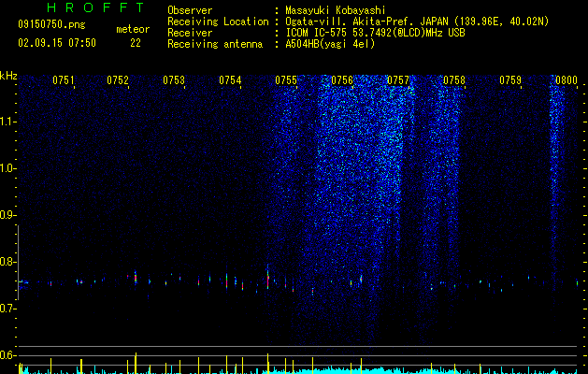
Task: Click the 0758 time marker
Action: pos(454,80)
